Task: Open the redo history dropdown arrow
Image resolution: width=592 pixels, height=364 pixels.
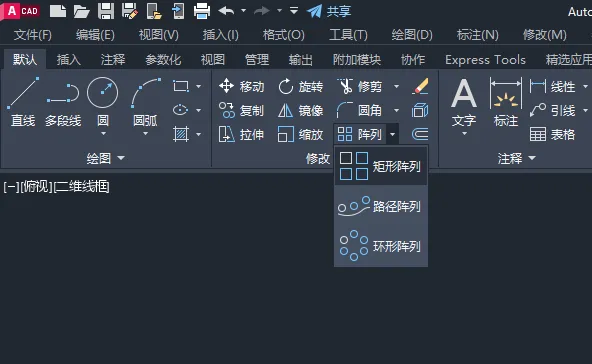Action: point(279,11)
